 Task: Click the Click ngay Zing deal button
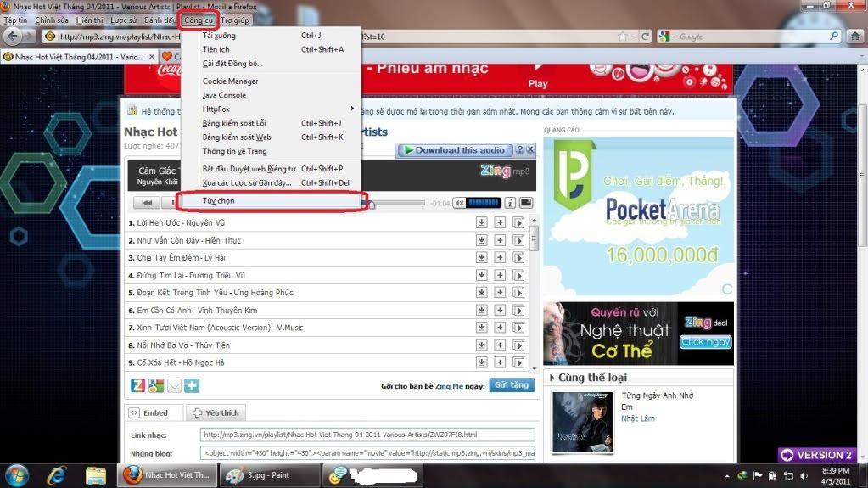click(706, 342)
